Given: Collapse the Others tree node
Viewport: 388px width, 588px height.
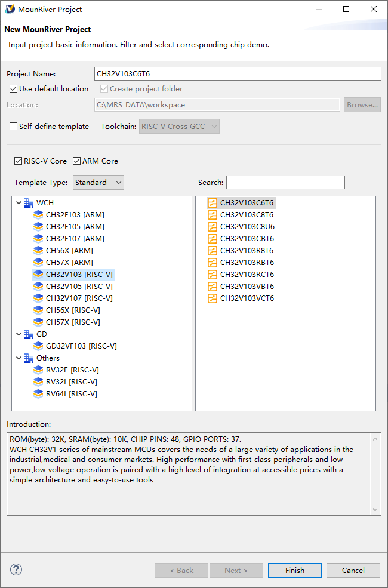Looking at the screenshot, I should click(19, 358).
